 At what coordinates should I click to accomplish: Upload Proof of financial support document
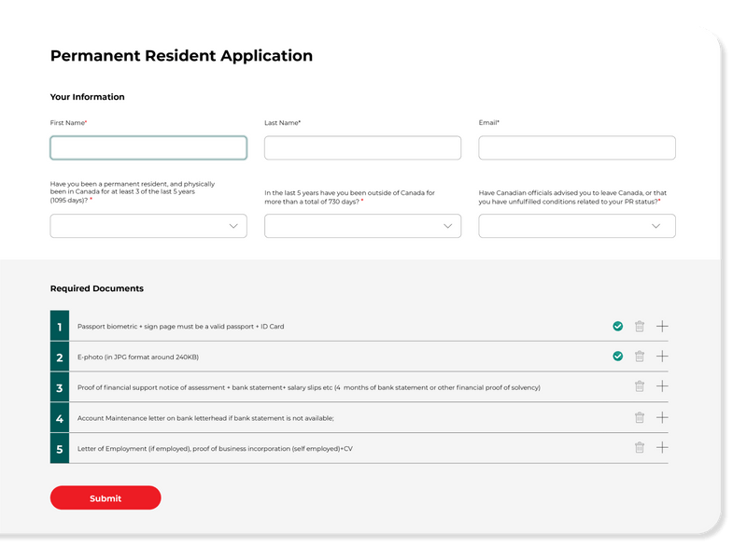tap(662, 385)
